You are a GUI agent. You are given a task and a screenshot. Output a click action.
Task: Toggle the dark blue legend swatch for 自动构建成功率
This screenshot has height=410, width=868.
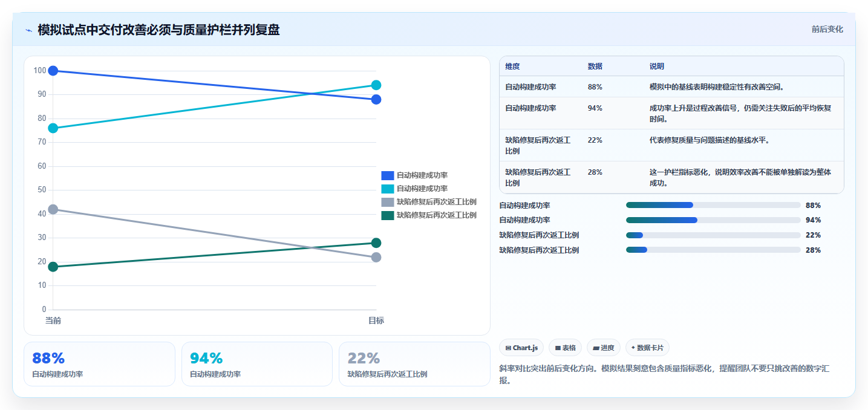point(388,175)
